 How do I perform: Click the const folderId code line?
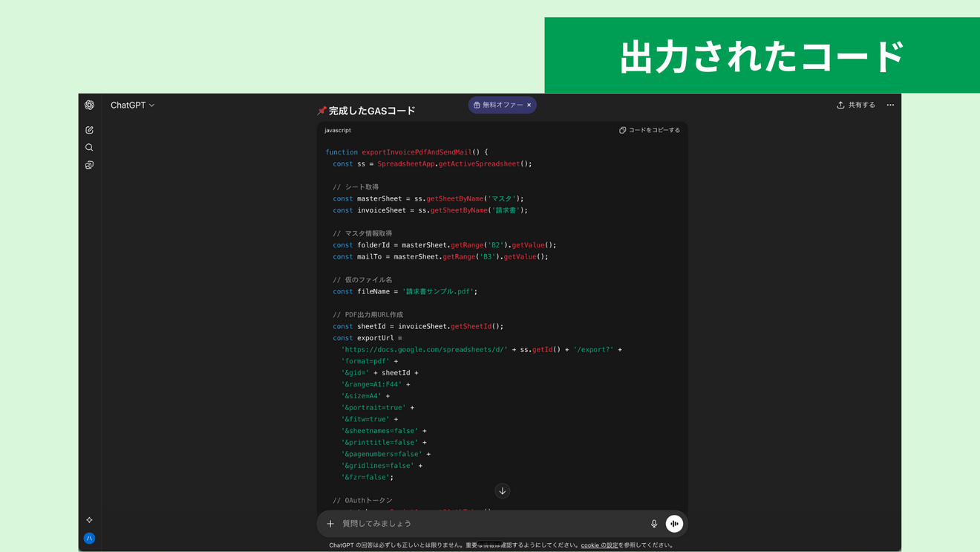tap(445, 245)
